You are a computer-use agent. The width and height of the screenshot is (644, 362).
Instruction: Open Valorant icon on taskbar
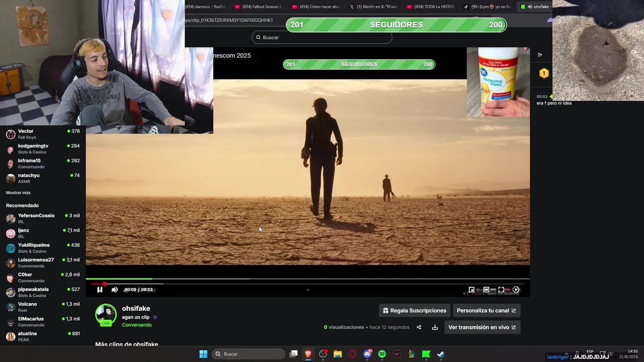396,354
